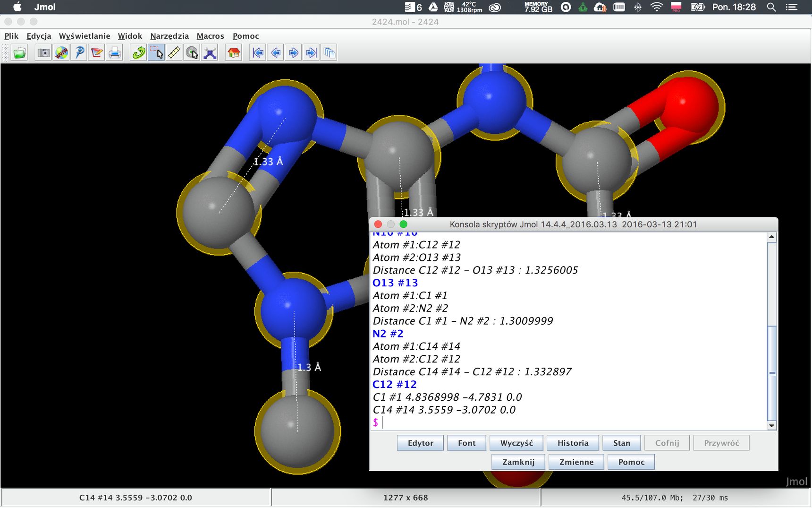Click the Font button
Screen dimensions: 812x508
click(466, 443)
